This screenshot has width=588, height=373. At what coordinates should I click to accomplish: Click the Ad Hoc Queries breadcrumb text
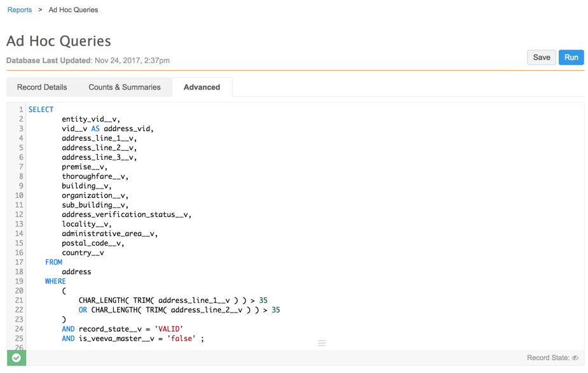[73, 10]
